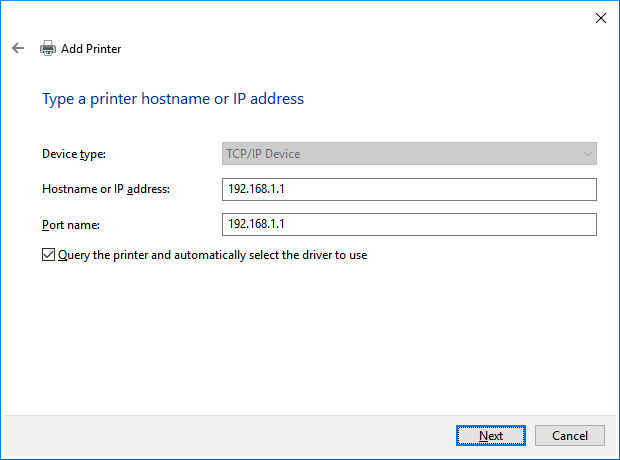Image resolution: width=620 pixels, height=460 pixels.
Task: Click the chevron arrow on Device type dropdown
Action: [587, 154]
